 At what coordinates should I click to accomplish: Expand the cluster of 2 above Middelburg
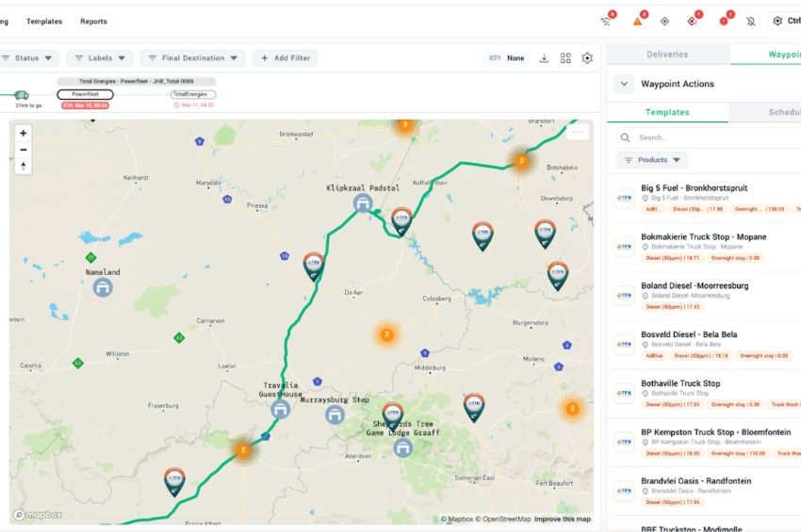click(x=386, y=334)
